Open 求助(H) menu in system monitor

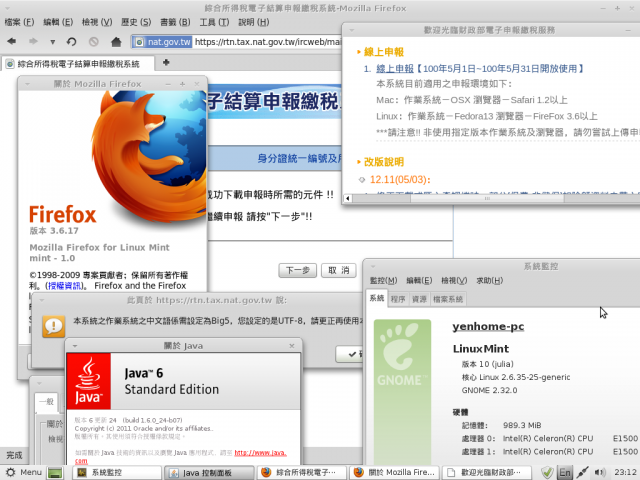coord(489,280)
